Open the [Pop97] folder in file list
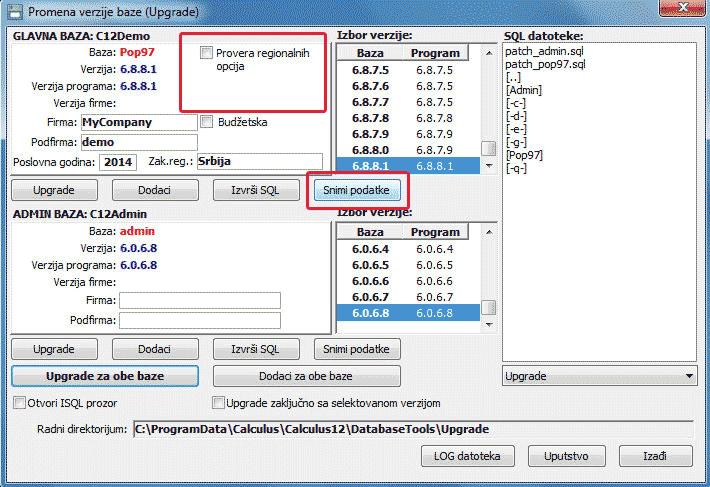Viewport: 710px width, 487px height. point(524,155)
